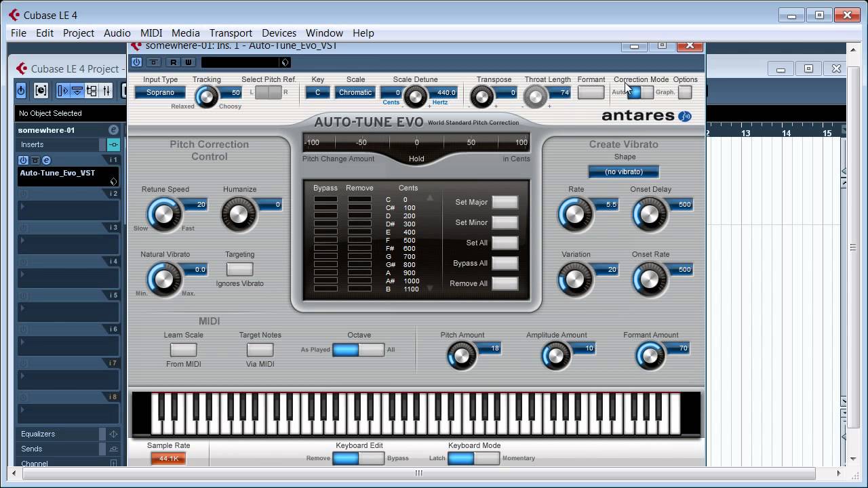
Task: Click the plugin window Bypass Effect button
Action: tap(154, 62)
